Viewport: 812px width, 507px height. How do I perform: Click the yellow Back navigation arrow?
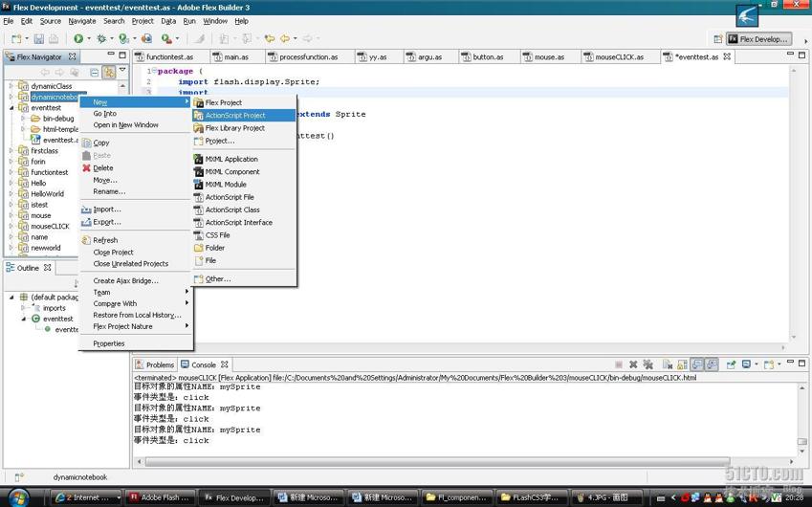[x=285, y=38]
